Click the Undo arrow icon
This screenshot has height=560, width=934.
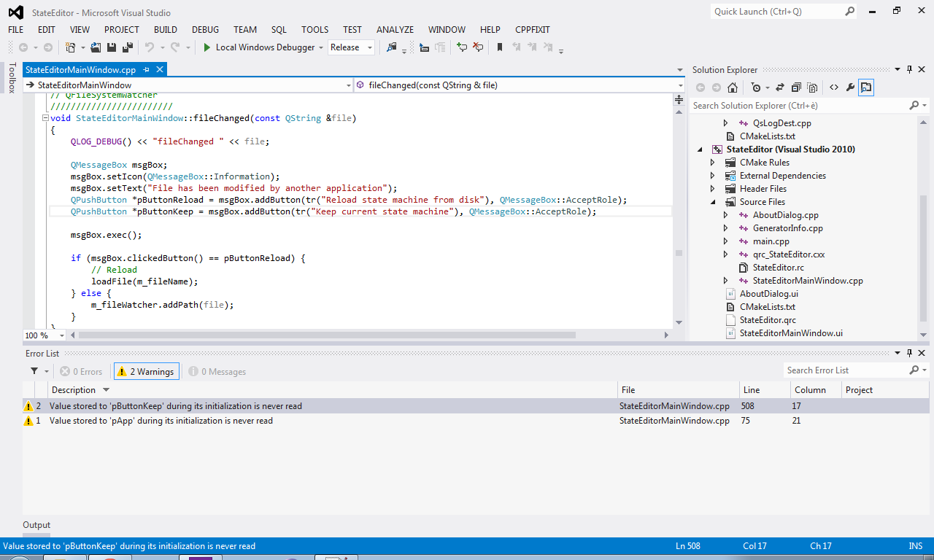coord(149,47)
